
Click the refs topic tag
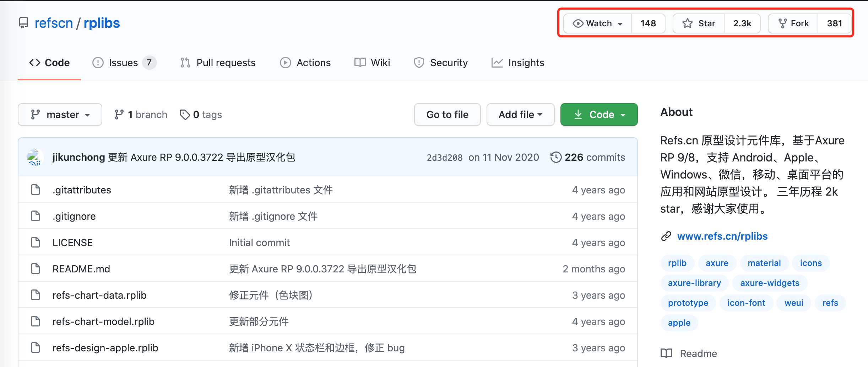[830, 303]
